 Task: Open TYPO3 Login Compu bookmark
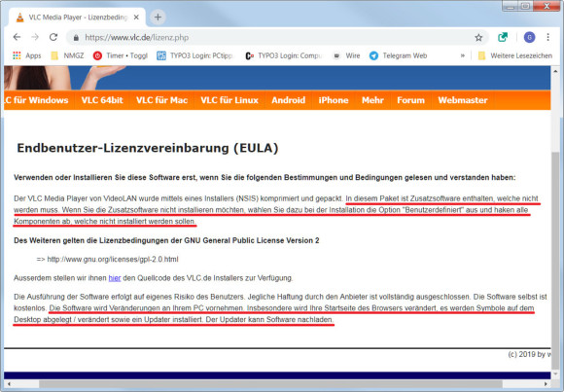pos(283,55)
